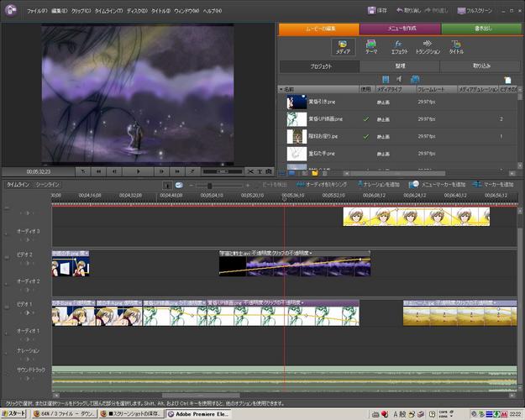525x420 pixels.
Task: Click the SmartSound icon beside selection tool
Action: click(179, 185)
